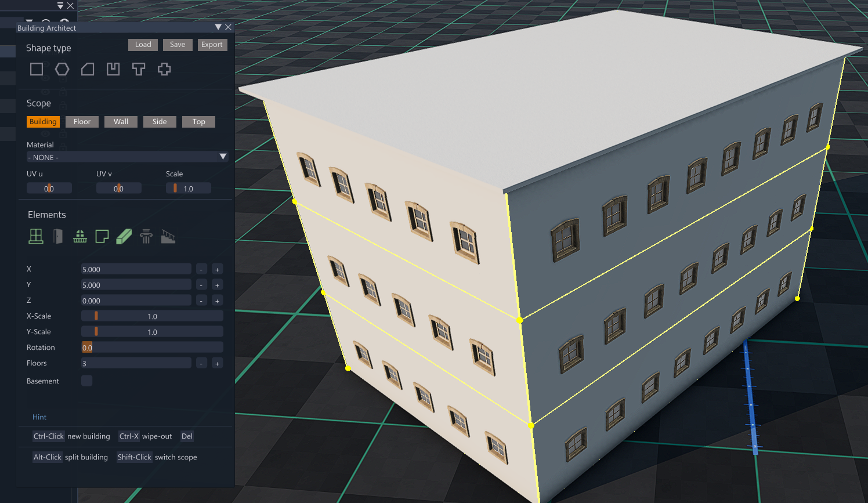Increase the X value with plus

tap(217, 269)
